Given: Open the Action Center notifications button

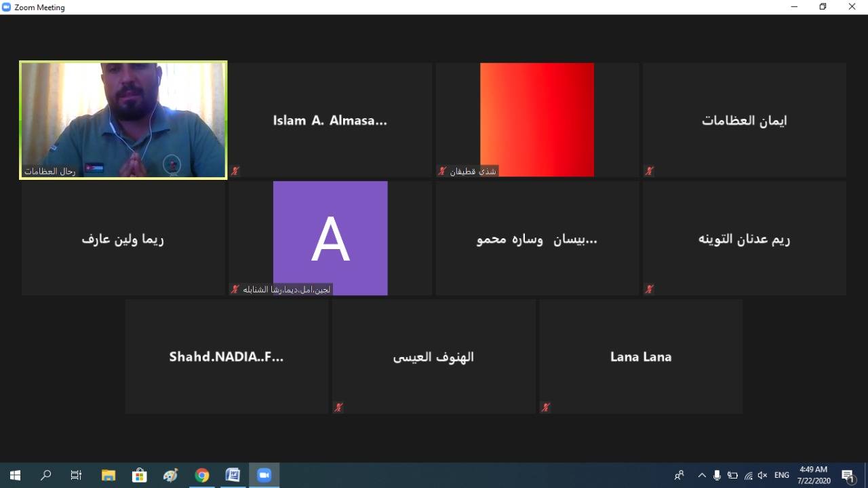Looking at the screenshot, I should 848,475.
